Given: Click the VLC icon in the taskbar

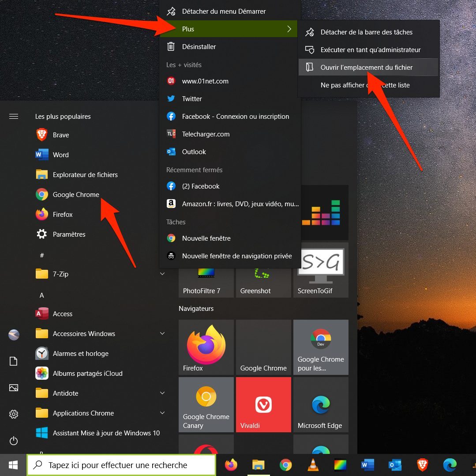Looking at the screenshot, I should tap(313, 465).
